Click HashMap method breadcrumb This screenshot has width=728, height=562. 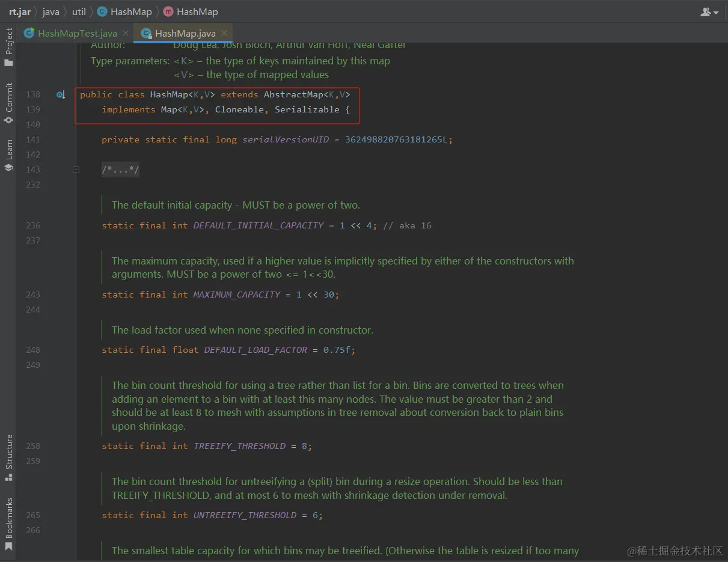pos(191,11)
